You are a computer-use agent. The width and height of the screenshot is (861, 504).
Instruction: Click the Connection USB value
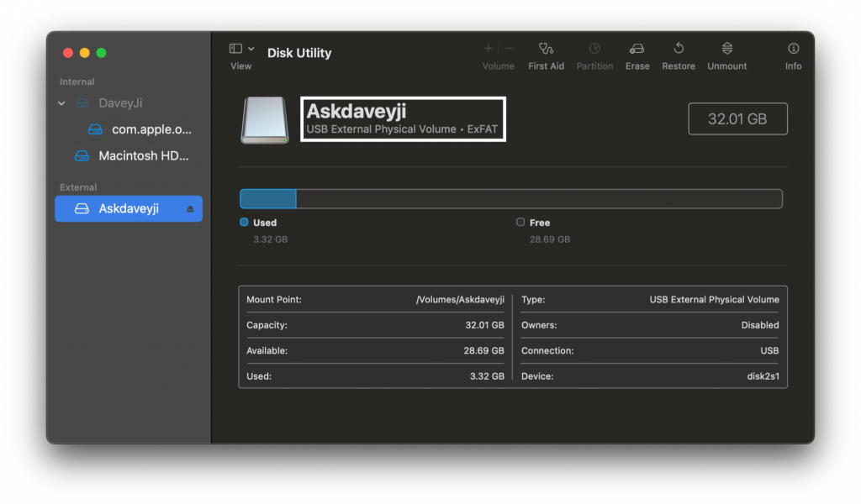769,350
